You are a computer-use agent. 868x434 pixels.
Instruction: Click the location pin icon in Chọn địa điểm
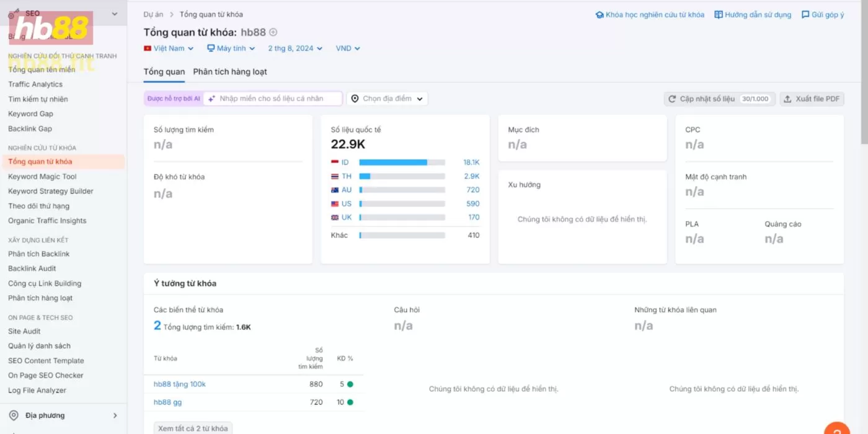tap(355, 99)
